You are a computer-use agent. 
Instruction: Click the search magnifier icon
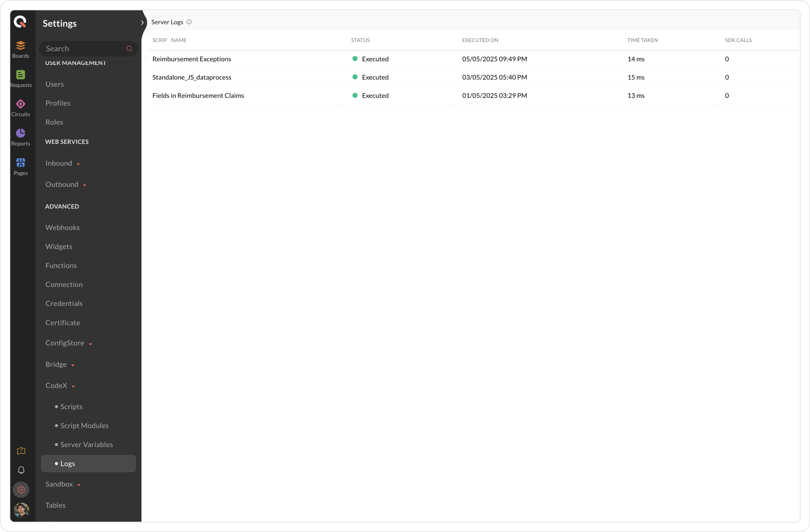pyautogui.click(x=129, y=49)
